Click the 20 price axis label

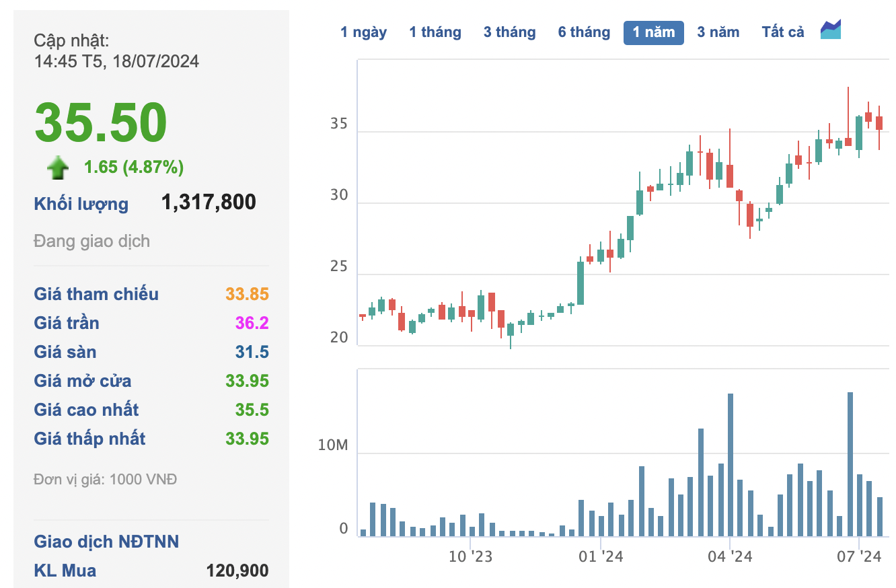(340, 338)
